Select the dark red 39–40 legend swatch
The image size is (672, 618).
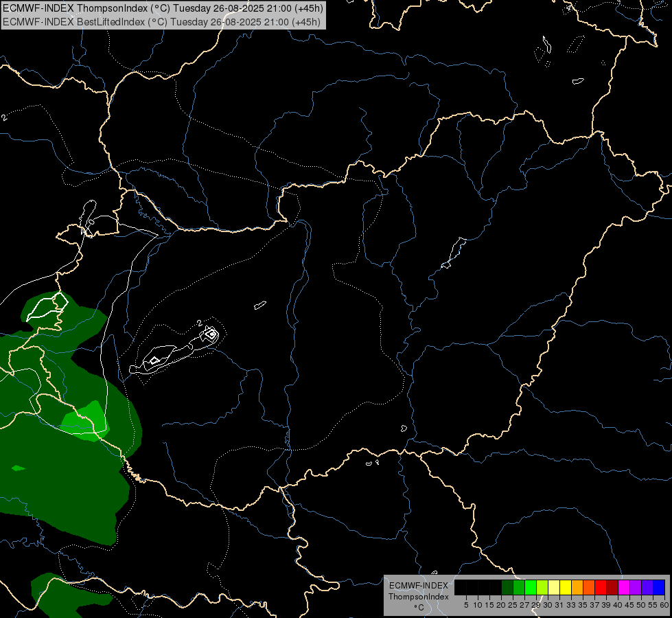coord(612,588)
